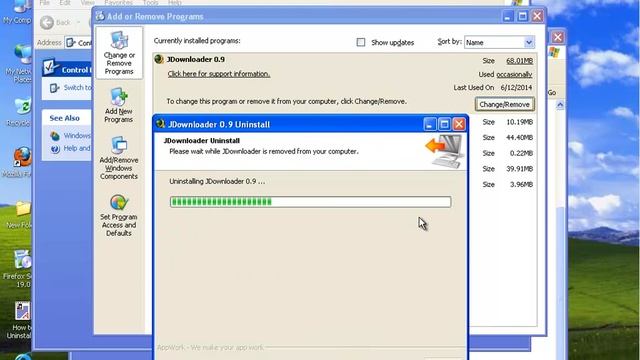Maximize the Add or Remove Programs window

522,16
